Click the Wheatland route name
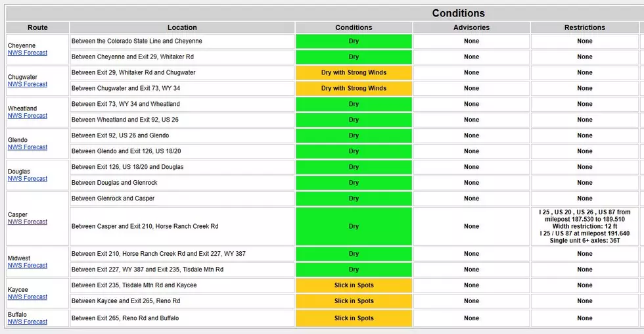This screenshot has height=334, width=644. (x=22, y=108)
